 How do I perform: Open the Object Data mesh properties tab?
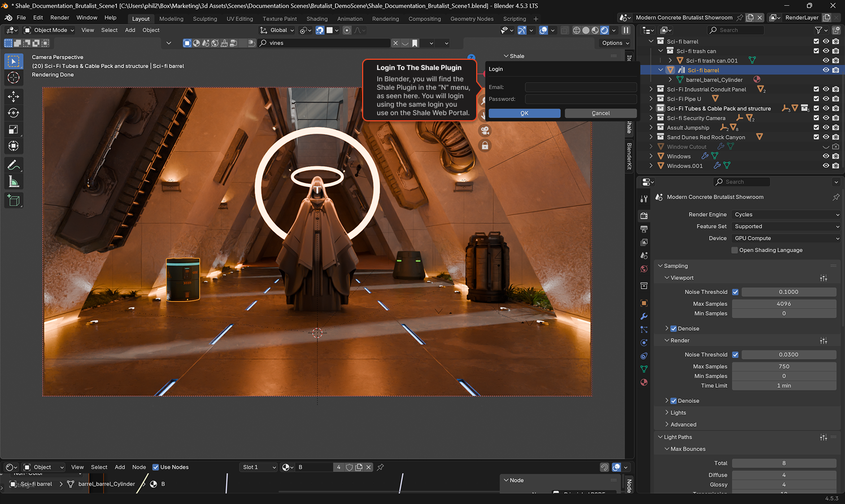[x=644, y=369]
